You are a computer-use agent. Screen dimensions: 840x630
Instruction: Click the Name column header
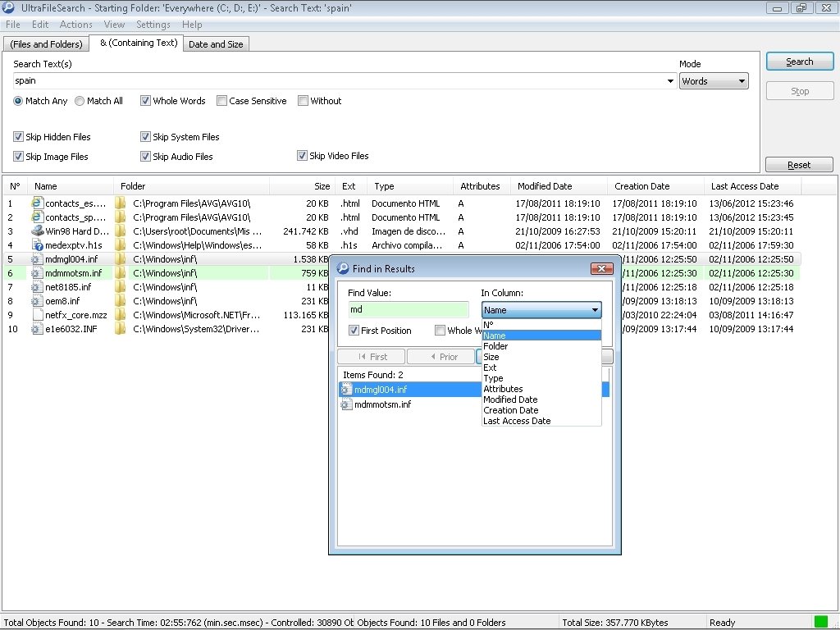point(71,186)
